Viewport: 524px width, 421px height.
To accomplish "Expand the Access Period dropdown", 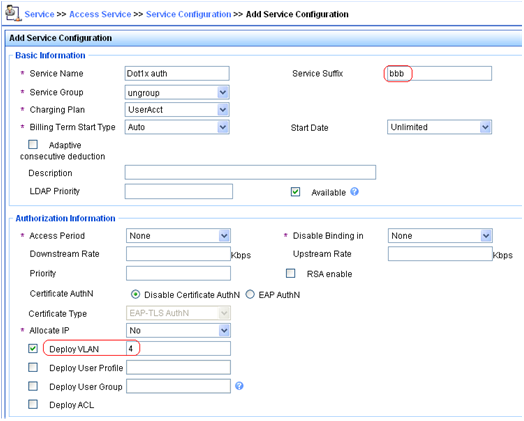I will [x=178, y=236].
